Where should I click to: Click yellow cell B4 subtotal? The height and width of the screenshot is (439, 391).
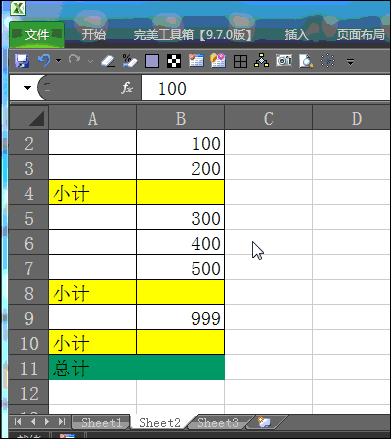pyautogui.click(x=180, y=192)
